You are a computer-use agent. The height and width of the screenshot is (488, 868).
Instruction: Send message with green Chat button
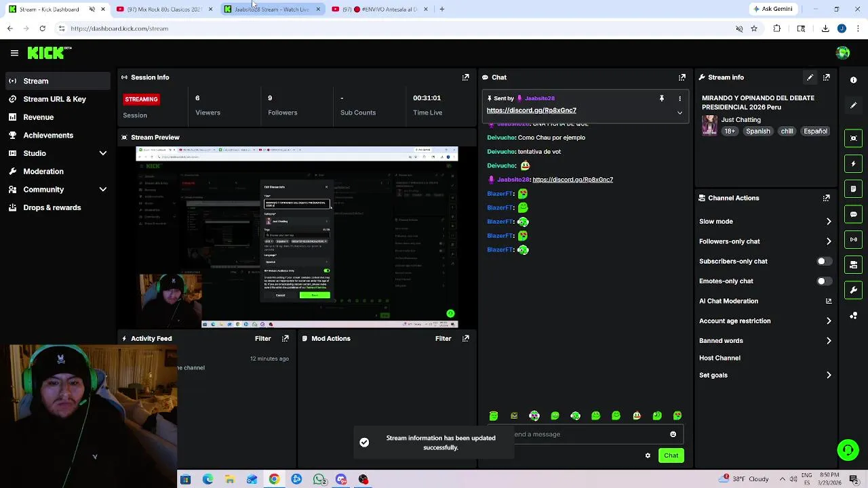[x=671, y=455]
